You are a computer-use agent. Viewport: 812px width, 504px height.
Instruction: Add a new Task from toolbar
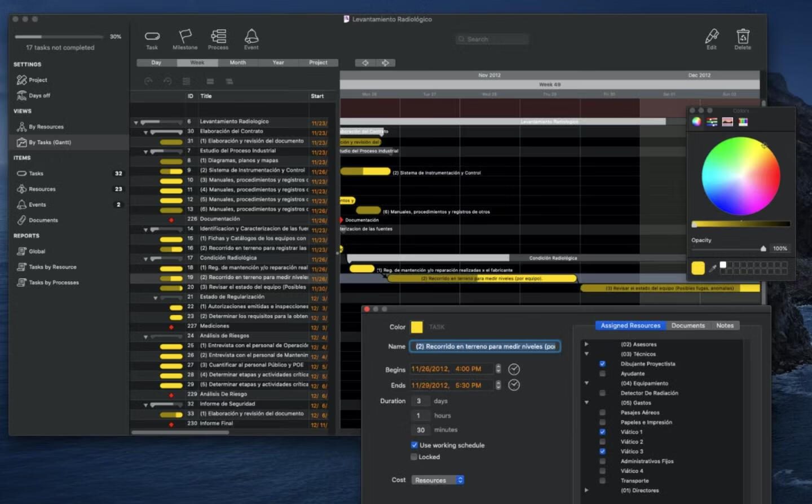(x=152, y=37)
